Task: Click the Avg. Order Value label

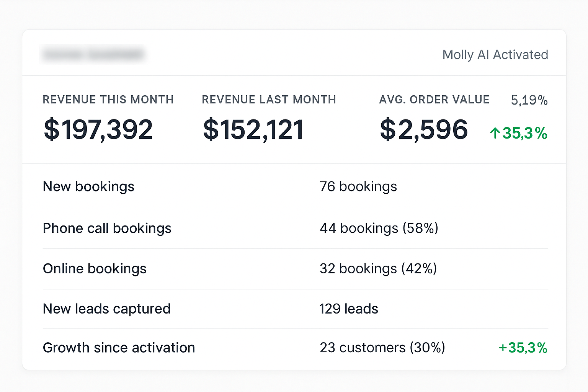Action: [434, 100]
